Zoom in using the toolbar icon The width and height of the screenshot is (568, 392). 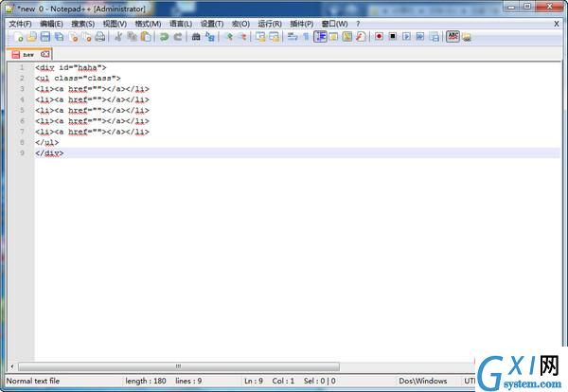[x=229, y=37]
